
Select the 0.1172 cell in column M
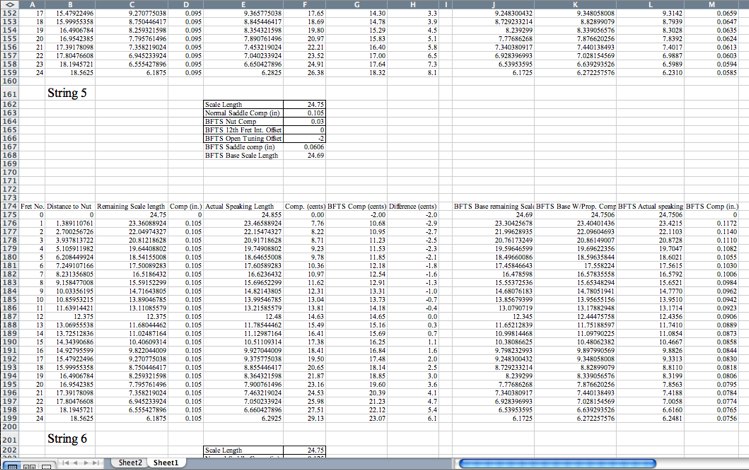point(712,223)
